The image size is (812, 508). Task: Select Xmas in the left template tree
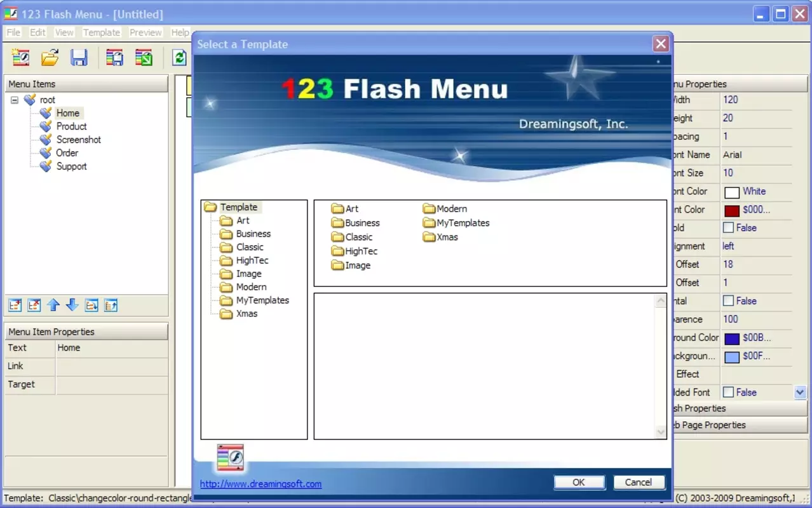coord(247,314)
